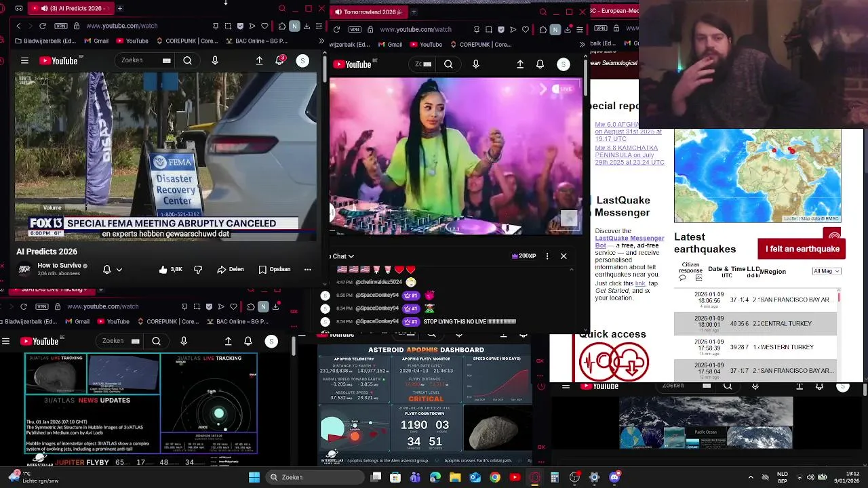Open more actions menu beside Opslaan
The width and height of the screenshot is (868, 488).
tap(307, 269)
